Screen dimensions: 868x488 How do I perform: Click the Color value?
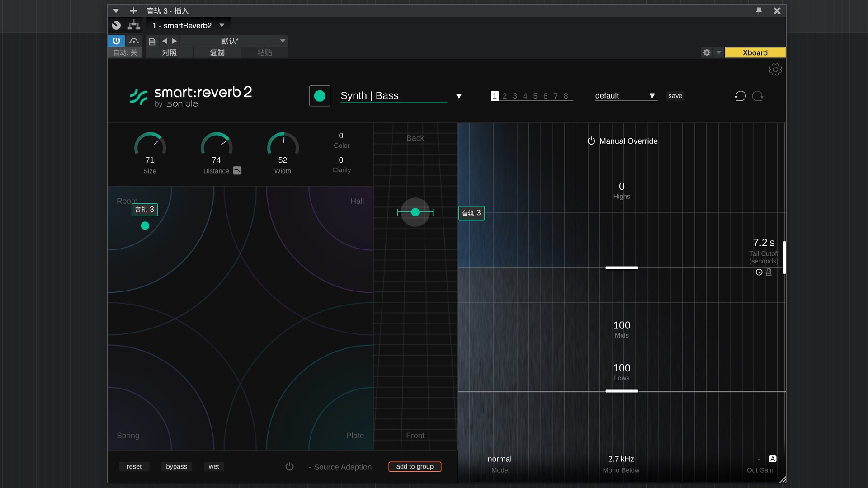[x=341, y=136]
